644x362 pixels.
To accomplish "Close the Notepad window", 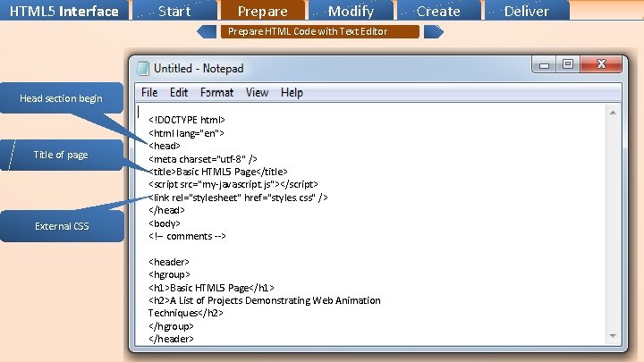I will 601,64.
